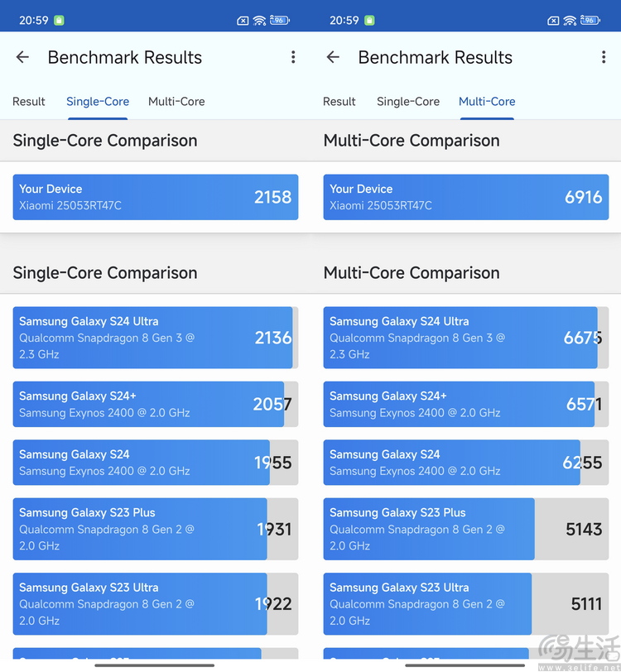Select Galaxy S24 single-core entry 1955
This screenshot has height=672, width=621.
click(156, 463)
